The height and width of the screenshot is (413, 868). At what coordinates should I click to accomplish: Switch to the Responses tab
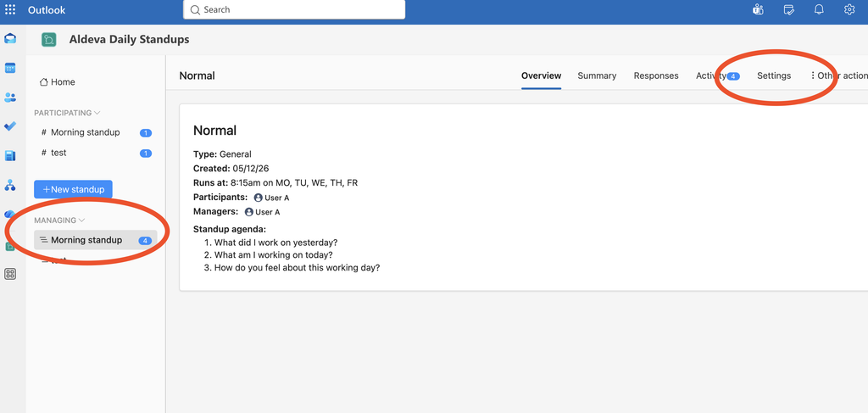coord(656,75)
